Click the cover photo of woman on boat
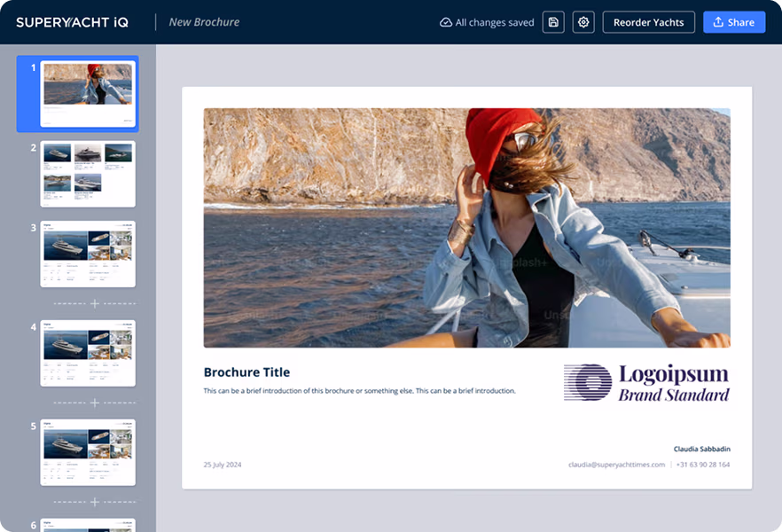 [x=466, y=227]
